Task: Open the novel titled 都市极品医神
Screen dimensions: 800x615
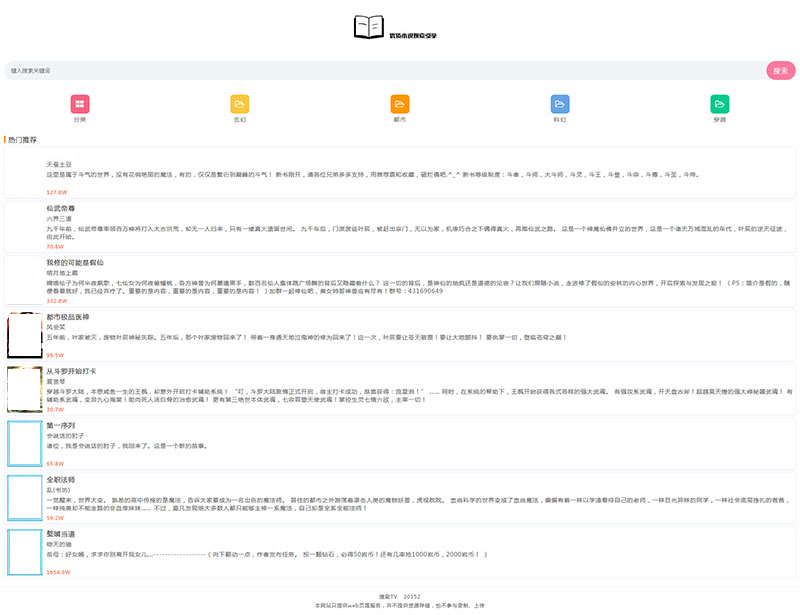Action: 68,316
